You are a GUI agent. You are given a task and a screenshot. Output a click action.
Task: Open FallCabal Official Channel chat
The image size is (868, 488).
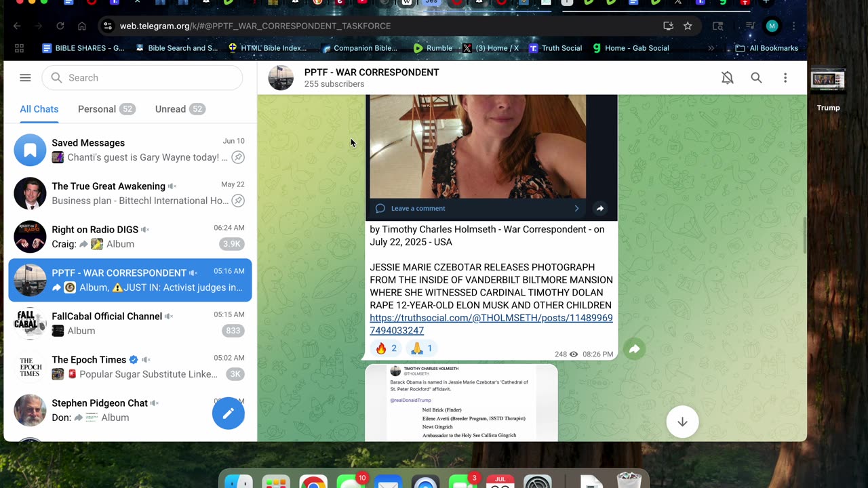click(x=130, y=323)
